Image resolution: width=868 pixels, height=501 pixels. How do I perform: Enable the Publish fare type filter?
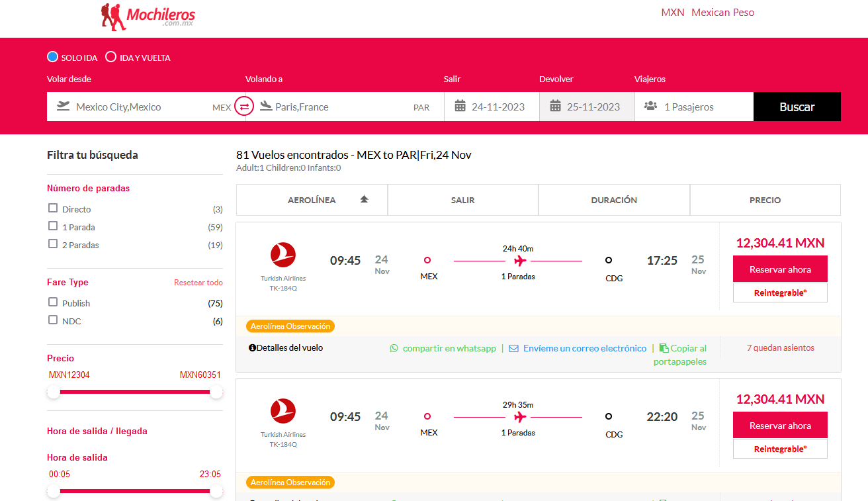[53, 302]
